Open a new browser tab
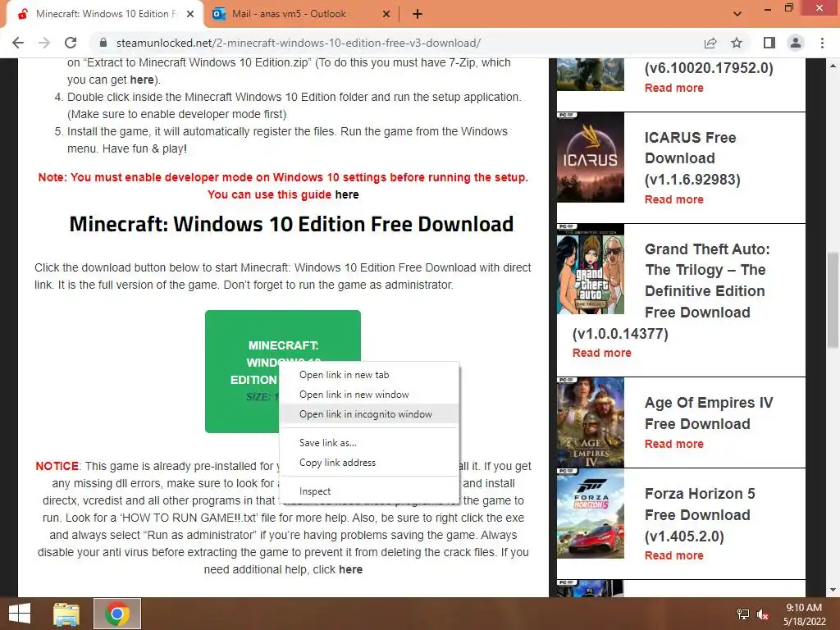This screenshot has height=630, width=840. point(418,14)
